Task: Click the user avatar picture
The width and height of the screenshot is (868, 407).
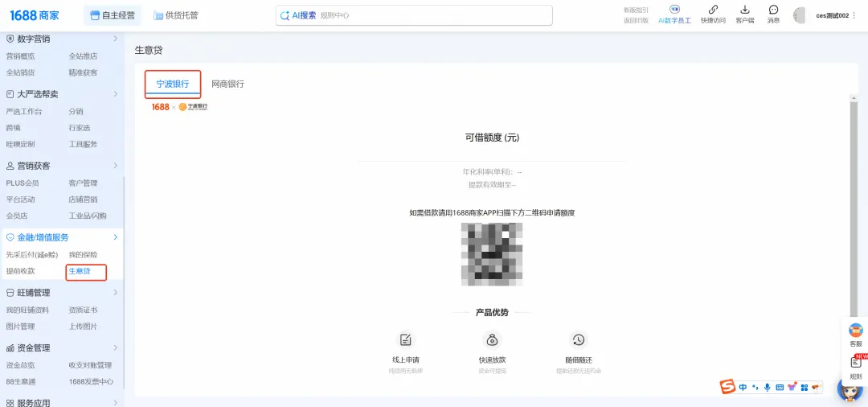Action: point(800,15)
